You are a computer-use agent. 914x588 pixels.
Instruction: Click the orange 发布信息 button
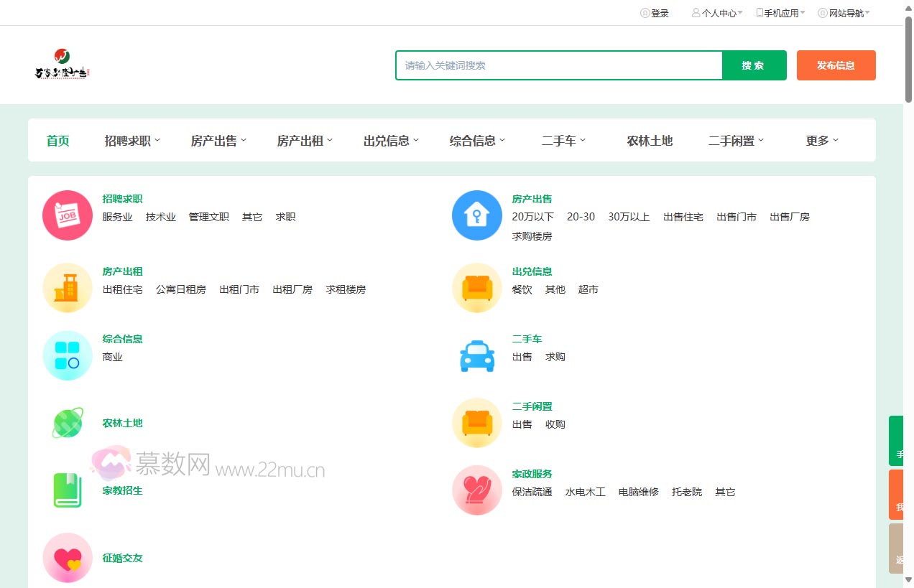coord(836,65)
